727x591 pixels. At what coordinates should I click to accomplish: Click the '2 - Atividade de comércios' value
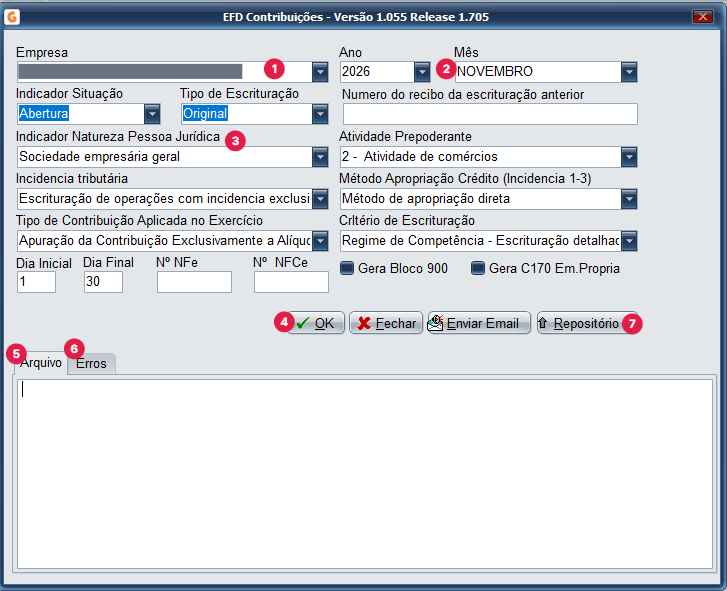pyautogui.click(x=420, y=157)
